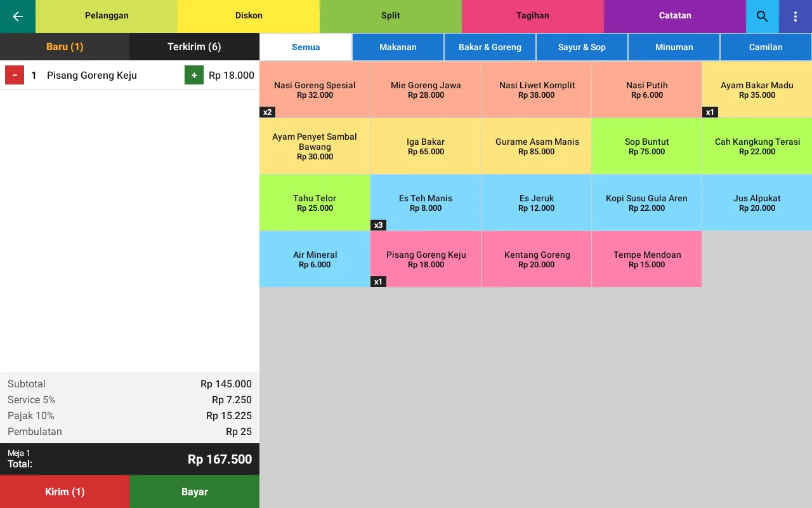
Task: Add Nasi Goreng Spesial to the order
Action: [x=315, y=90]
